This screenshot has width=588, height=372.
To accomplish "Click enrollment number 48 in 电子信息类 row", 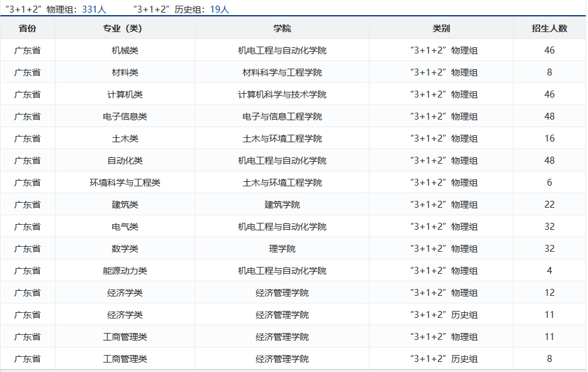I will 550,116.
